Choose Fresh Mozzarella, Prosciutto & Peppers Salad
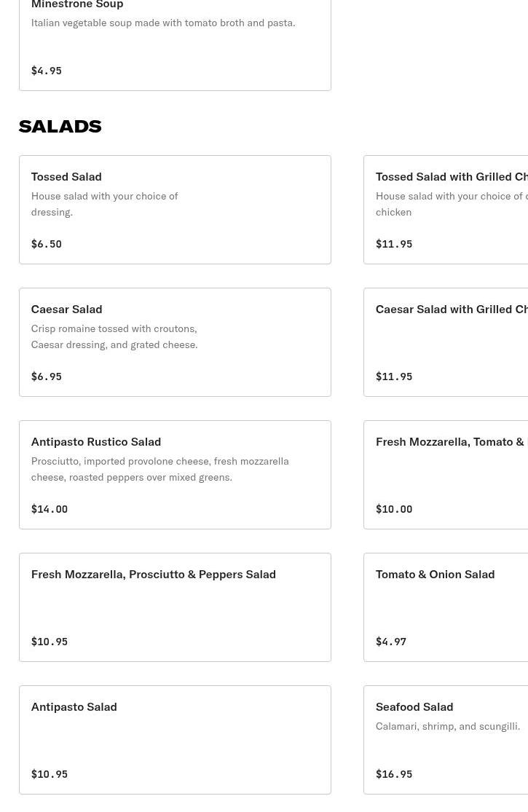This screenshot has height=812, width=528. 175,607
